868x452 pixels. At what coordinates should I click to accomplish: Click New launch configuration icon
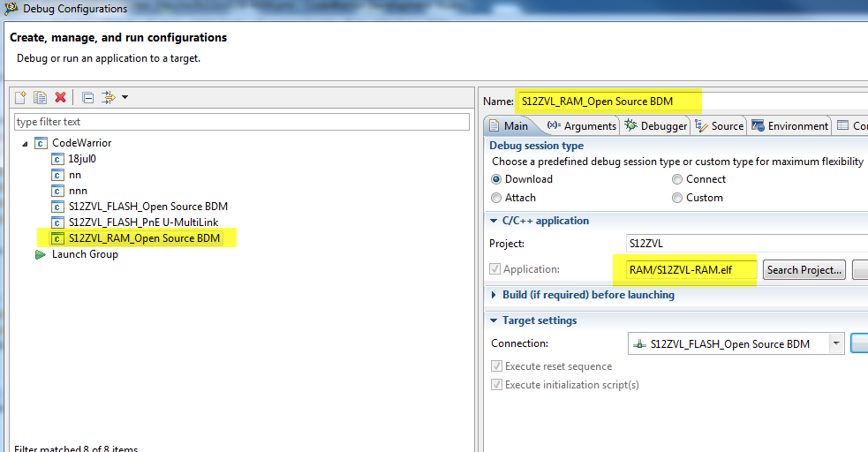(x=20, y=98)
